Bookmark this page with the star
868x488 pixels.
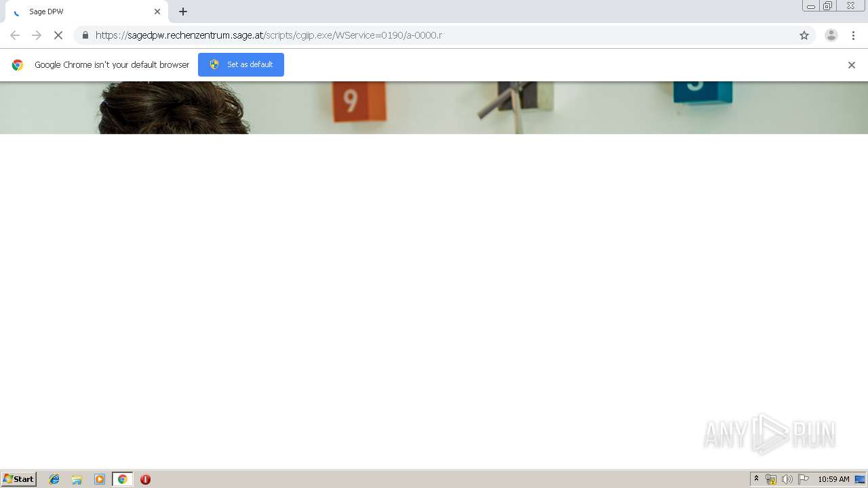tap(804, 35)
